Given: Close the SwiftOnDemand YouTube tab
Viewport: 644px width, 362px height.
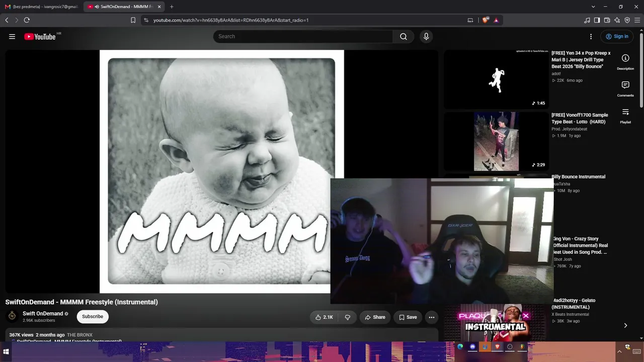Looking at the screenshot, I should pos(159,7).
